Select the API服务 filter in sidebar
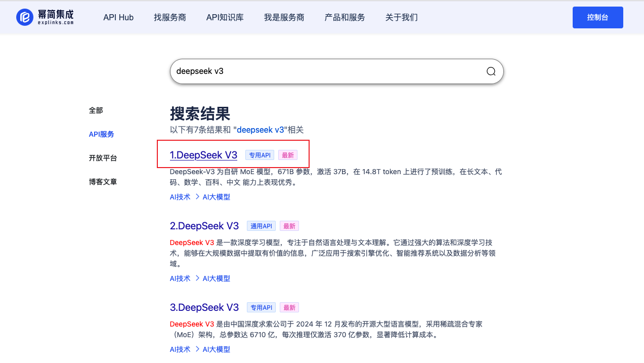644x363 pixels. click(x=101, y=134)
